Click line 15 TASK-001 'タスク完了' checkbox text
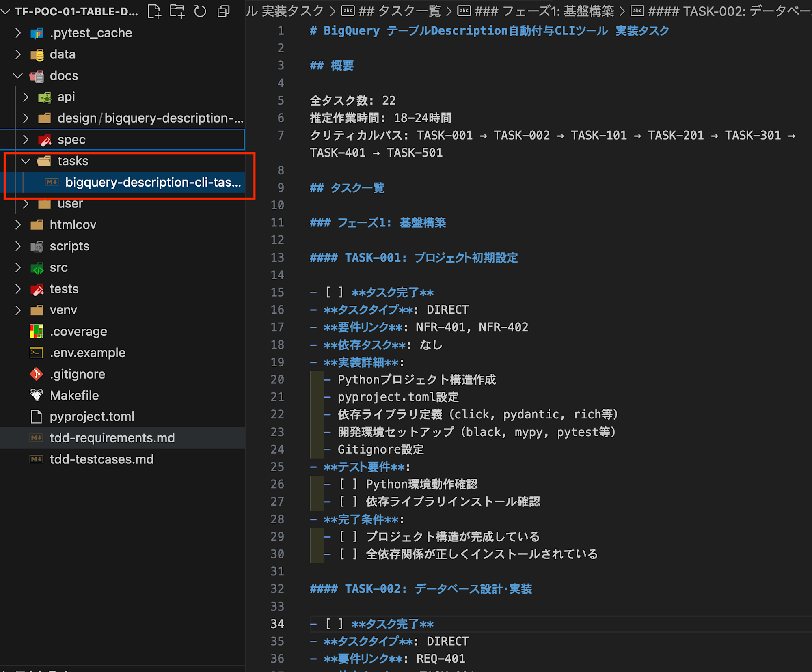The image size is (812, 672). [x=393, y=293]
